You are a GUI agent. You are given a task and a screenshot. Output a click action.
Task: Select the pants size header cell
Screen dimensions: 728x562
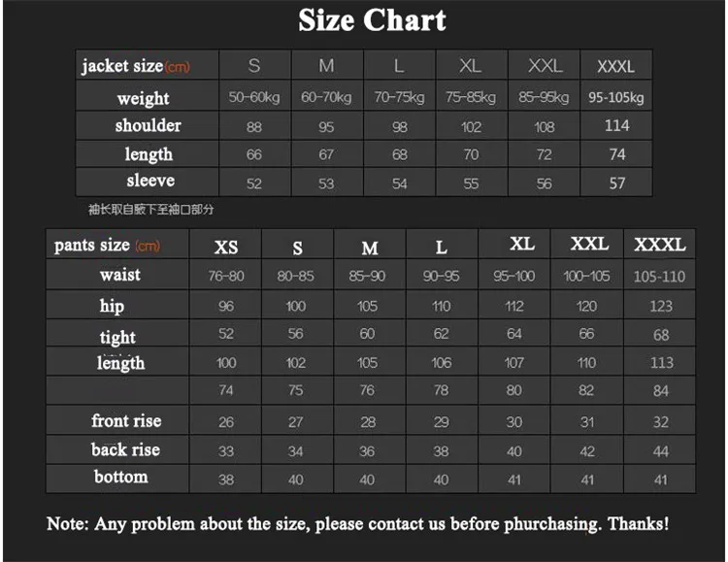117,244
